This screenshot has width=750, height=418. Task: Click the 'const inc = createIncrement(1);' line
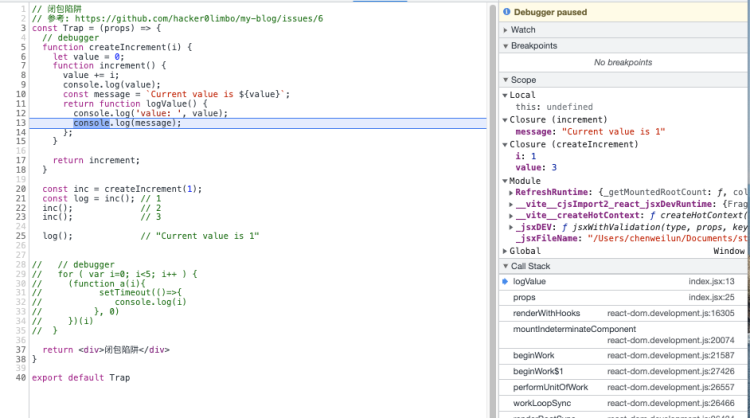pos(122,189)
